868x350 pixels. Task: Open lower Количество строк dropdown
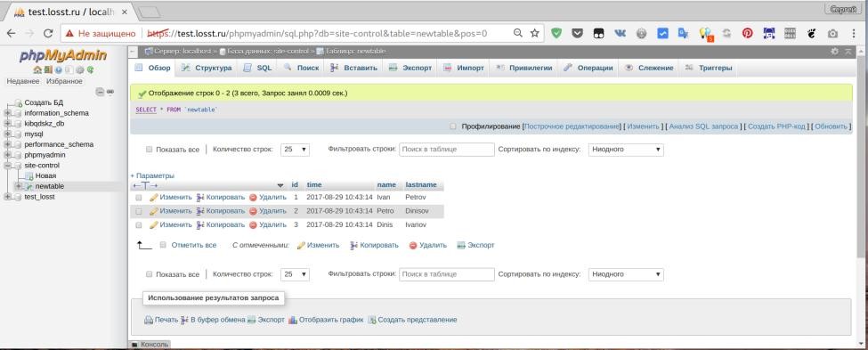click(x=295, y=274)
